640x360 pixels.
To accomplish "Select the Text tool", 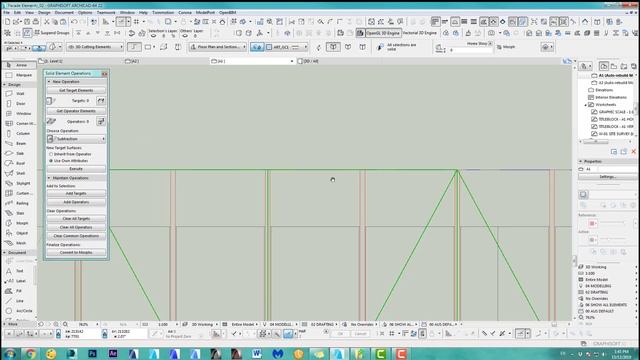I will point(19,271).
